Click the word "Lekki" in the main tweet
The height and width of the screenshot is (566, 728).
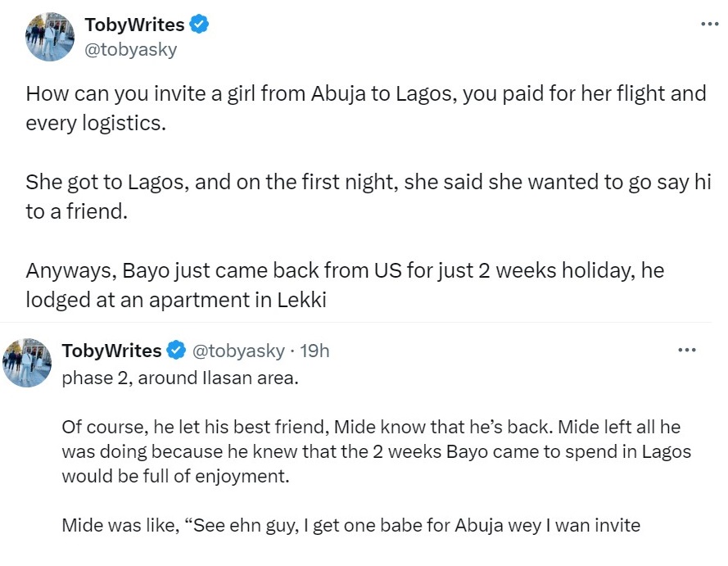pyautogui.click(x=302, y=300)
